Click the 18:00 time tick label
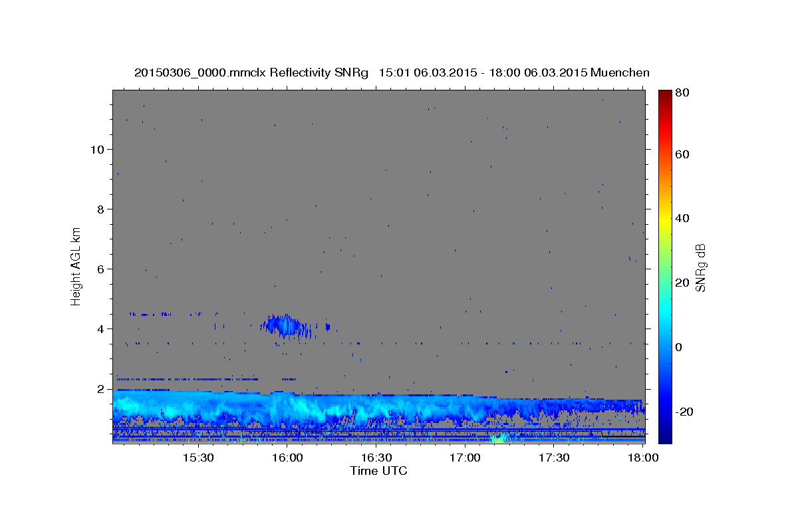This screenshot has width=798, height=532. coord(643,458)
